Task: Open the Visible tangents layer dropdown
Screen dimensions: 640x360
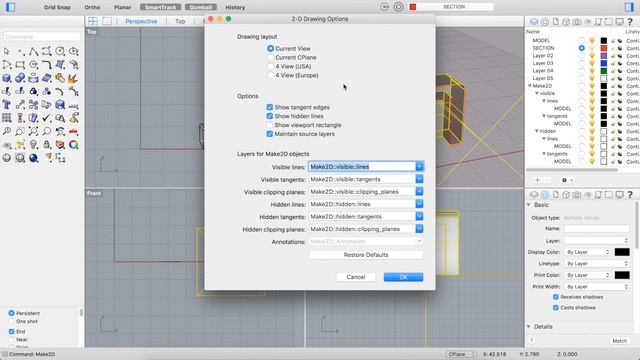Action: [419, 179]
